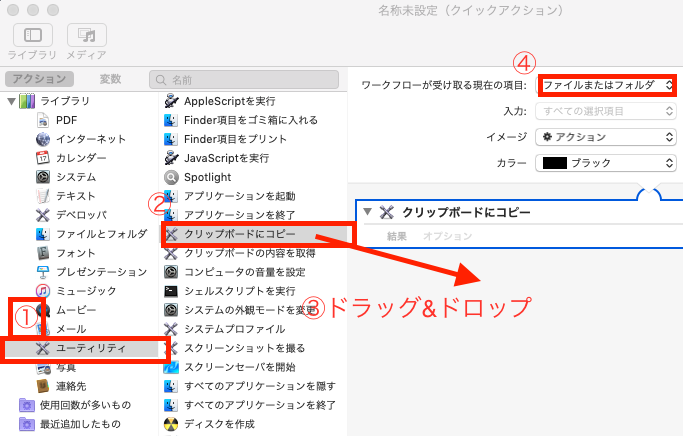The image size is (683, 436).
Task: Choose ムービー in the library list
Action: coord(76,310)
